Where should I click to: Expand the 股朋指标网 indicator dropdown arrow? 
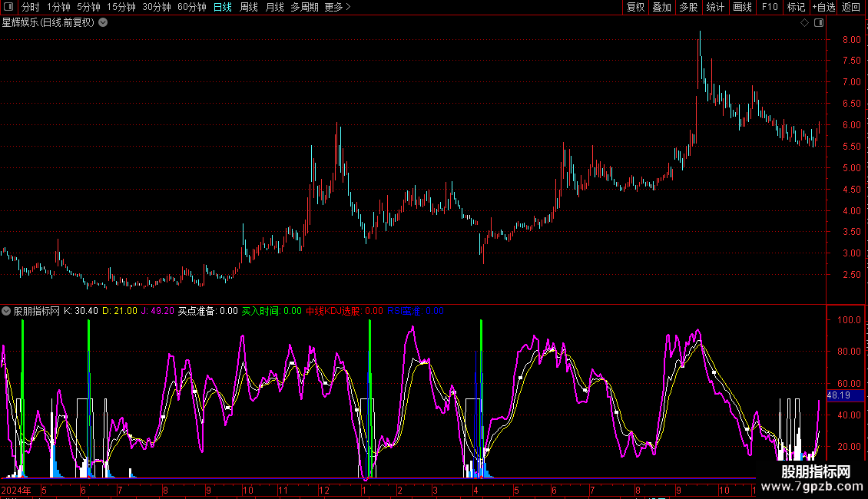tap(7, 311)
